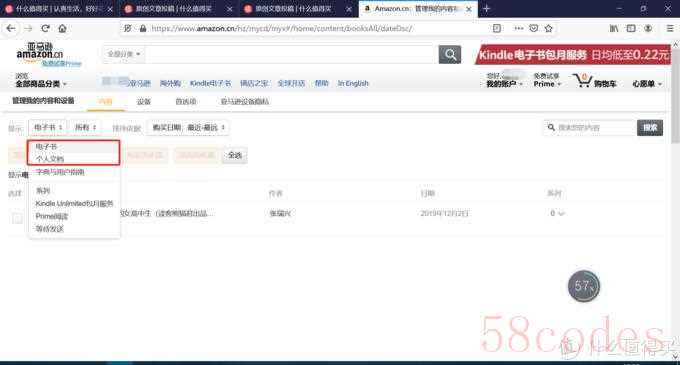The width and height of the screenshot is (680, 365).
Task: Reload the page with the refresh icon
Action: [x=45, y=29]
